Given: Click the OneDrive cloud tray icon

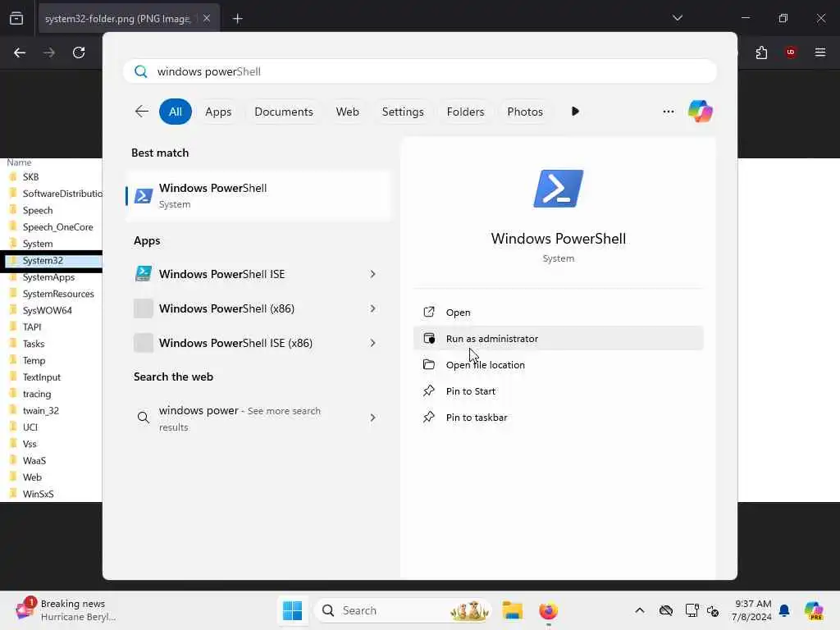Looking at the screenshot, I should pos(666,610).
